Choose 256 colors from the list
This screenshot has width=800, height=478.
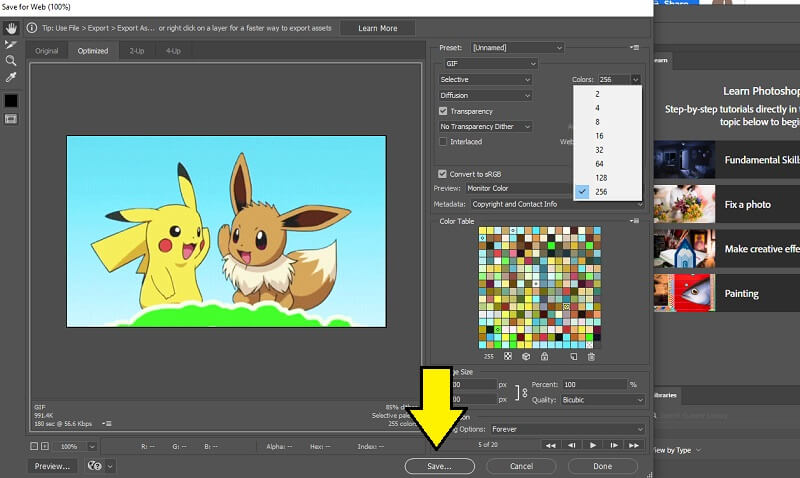click(608, 192)
